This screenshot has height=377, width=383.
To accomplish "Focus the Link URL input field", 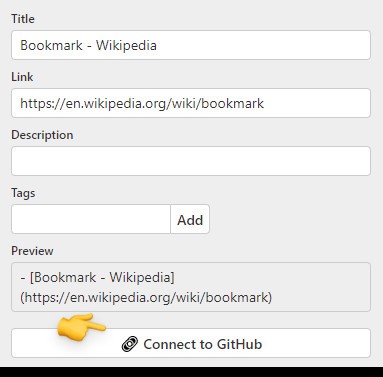I will coord(191,103).
